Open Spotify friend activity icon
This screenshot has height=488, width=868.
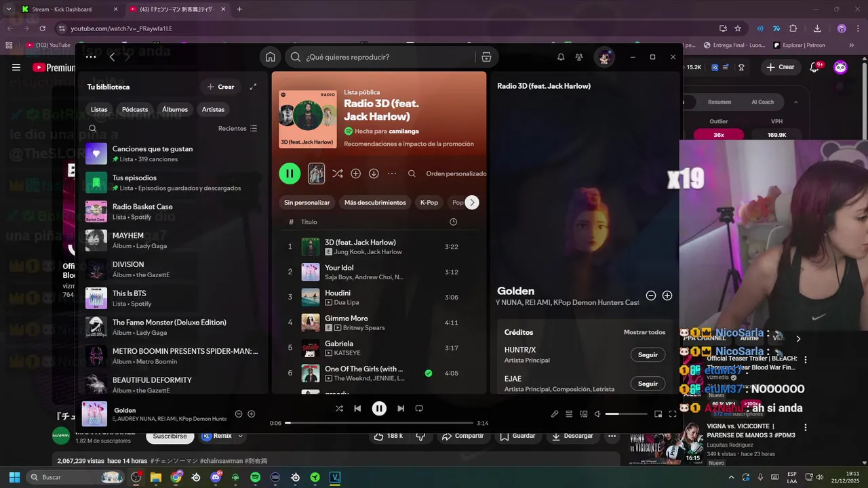pyautogui.click(x=579, y=57)
